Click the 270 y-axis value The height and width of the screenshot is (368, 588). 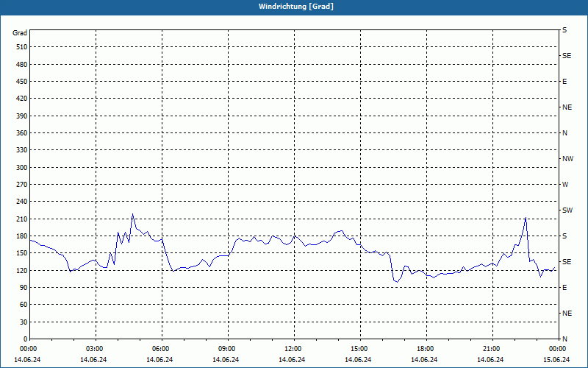[x=22, y=185]
